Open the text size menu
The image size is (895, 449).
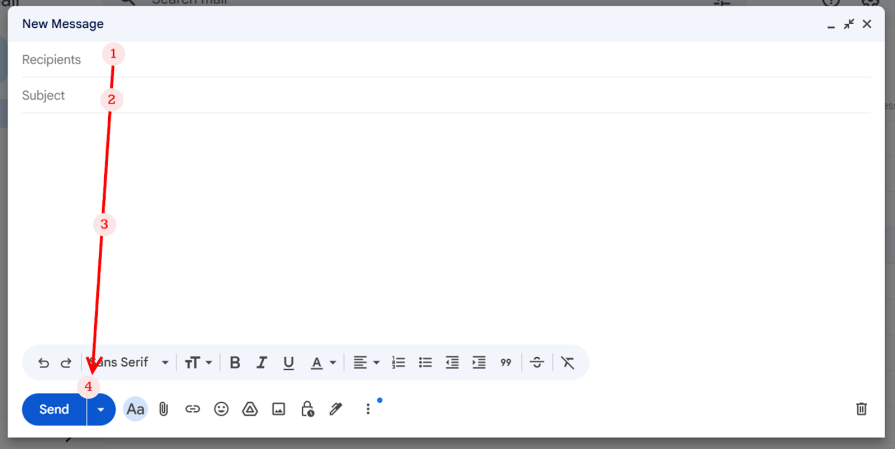point(198,362)
